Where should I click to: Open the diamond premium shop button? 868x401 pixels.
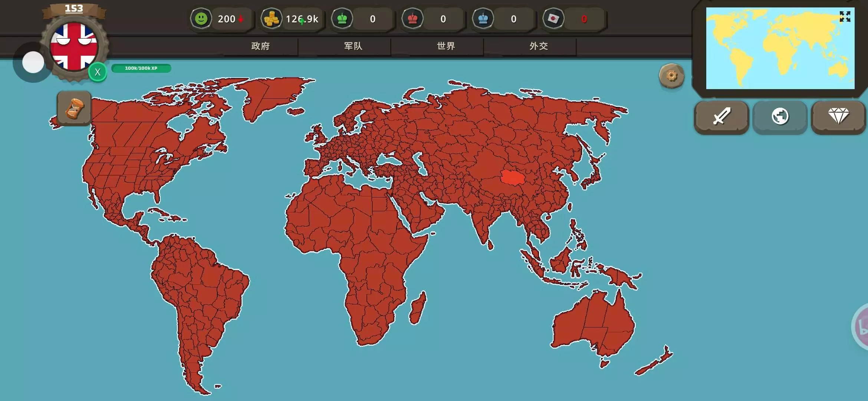pos(838,117)
